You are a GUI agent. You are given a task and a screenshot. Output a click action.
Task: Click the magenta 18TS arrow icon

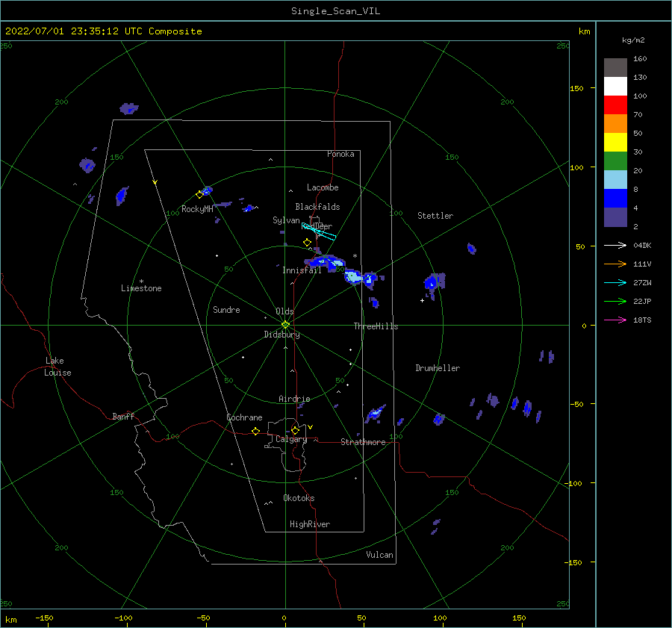[x=615, y=320]
